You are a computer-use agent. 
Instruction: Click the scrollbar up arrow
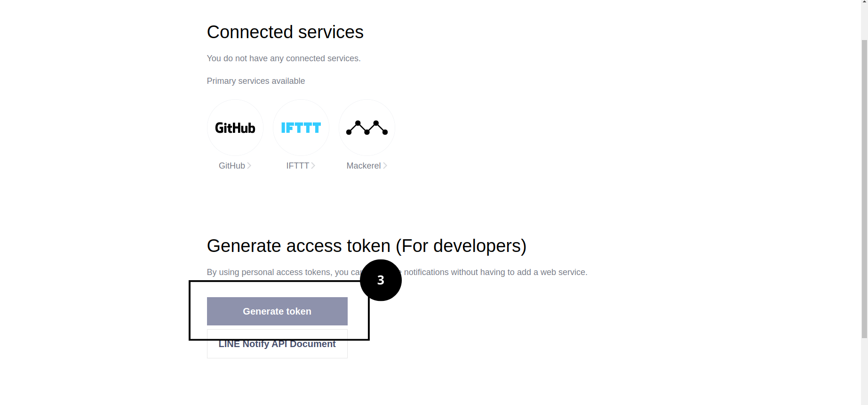click(864, 2)
